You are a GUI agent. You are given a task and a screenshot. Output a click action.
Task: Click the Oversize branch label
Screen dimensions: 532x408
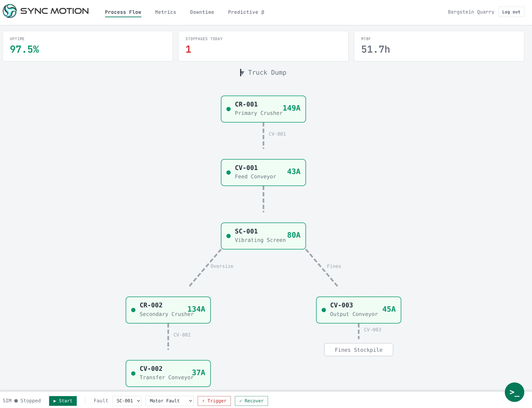tap(222, 266)
